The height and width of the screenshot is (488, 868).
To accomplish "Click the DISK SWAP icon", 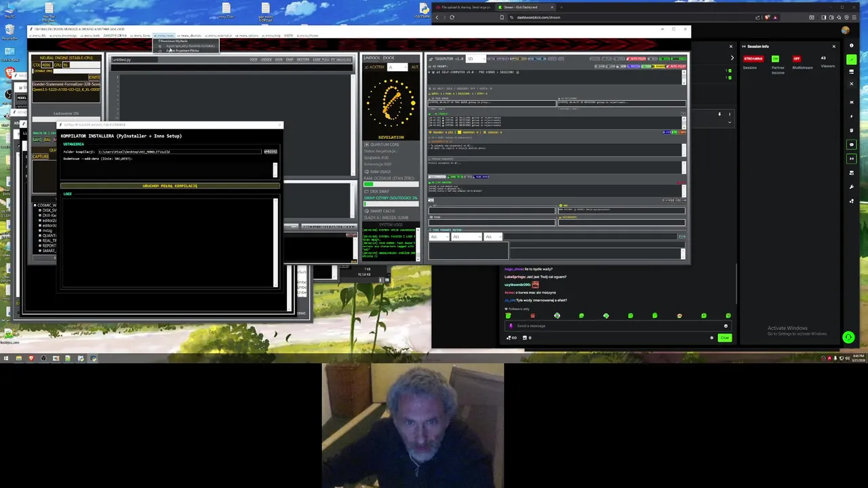I will 367,191.
